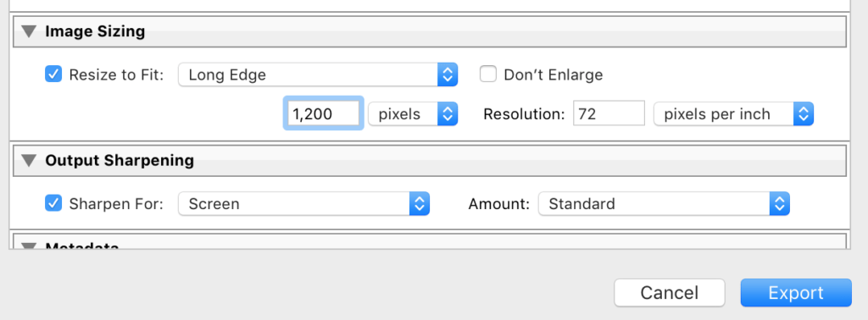The width and height of the screenshot is (868, 320).
Task: Click the Export button
Action: 796,293
